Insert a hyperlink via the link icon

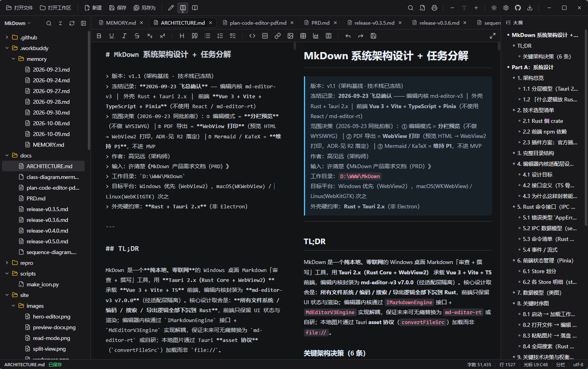click(278, 36)
